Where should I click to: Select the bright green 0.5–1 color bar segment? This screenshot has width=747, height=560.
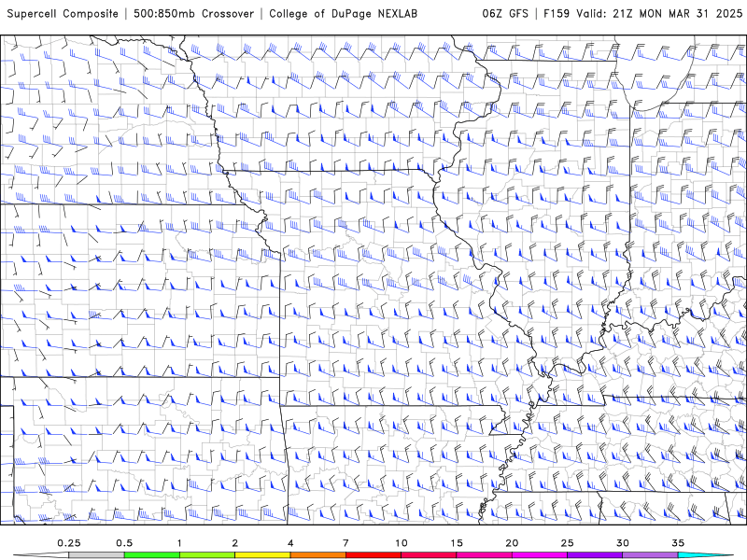point(152,555)
